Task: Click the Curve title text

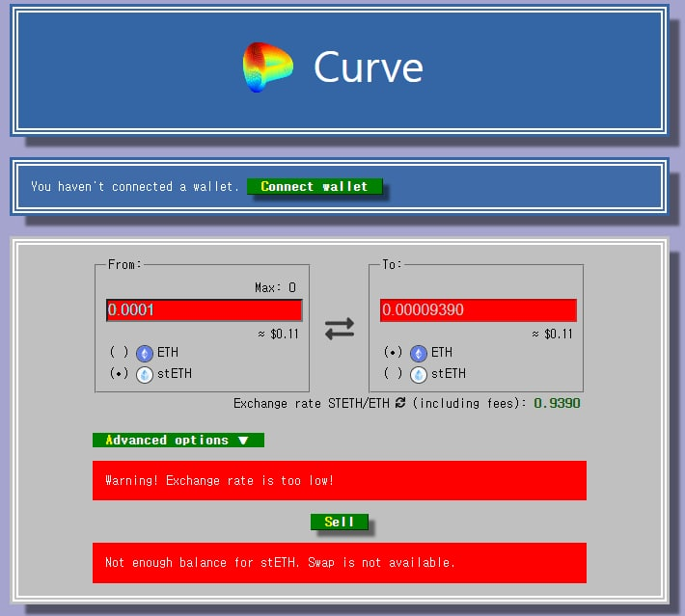Action: pos(369,67)
